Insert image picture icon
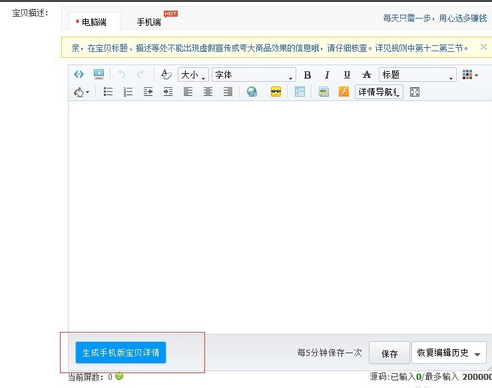492x388 pixels. click(x=323, y=92)
